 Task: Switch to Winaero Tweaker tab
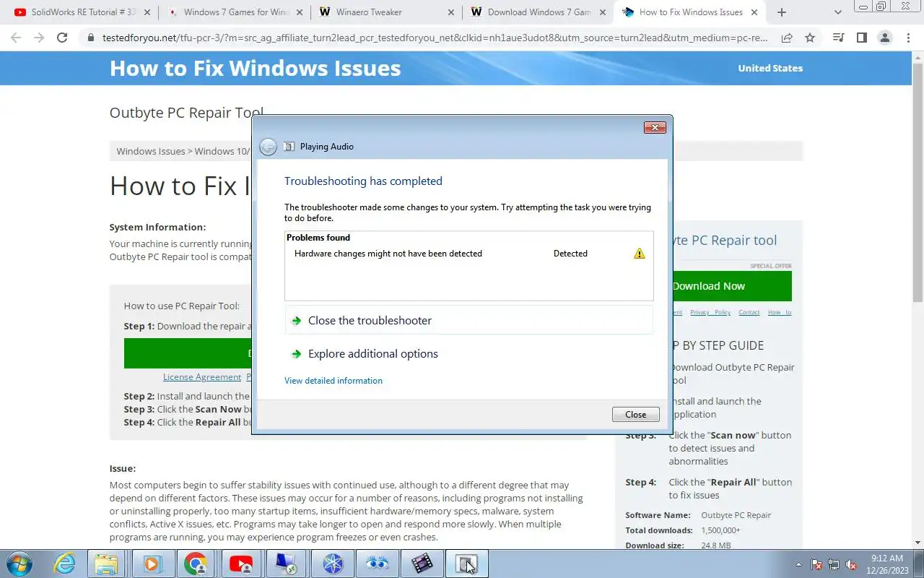386,12
